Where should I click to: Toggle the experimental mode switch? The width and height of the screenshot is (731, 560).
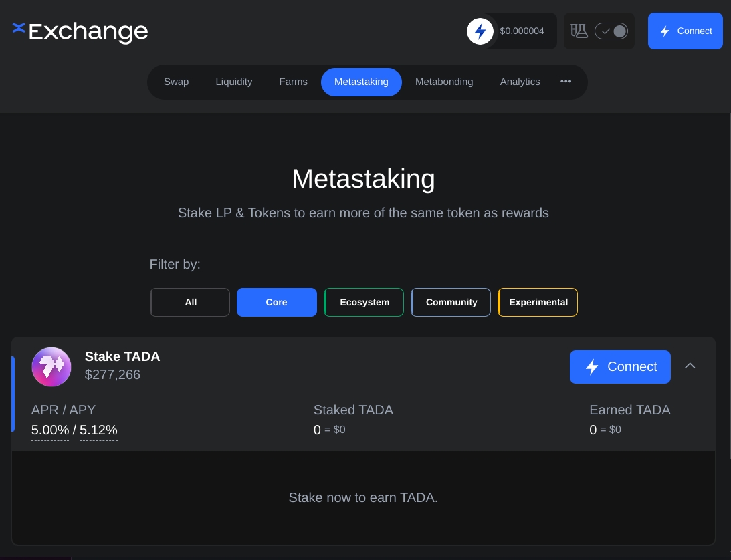pyautogui.click(x=611, y=31)
